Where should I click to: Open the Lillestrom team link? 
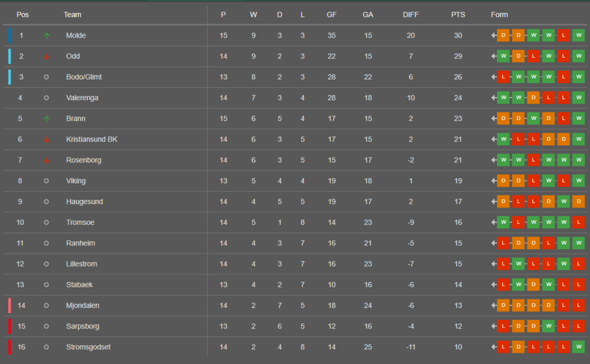(81, 264)
